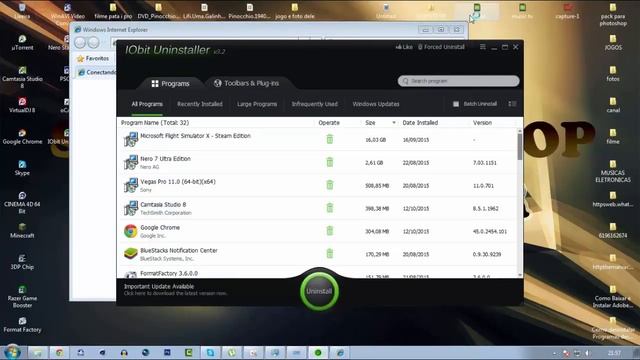Image resolution: width=640 pixels, height=360 pixels.
Task: Select the Vegas Pro 11.0 (64-bit)(x64) row
Action: click(318, 185)
